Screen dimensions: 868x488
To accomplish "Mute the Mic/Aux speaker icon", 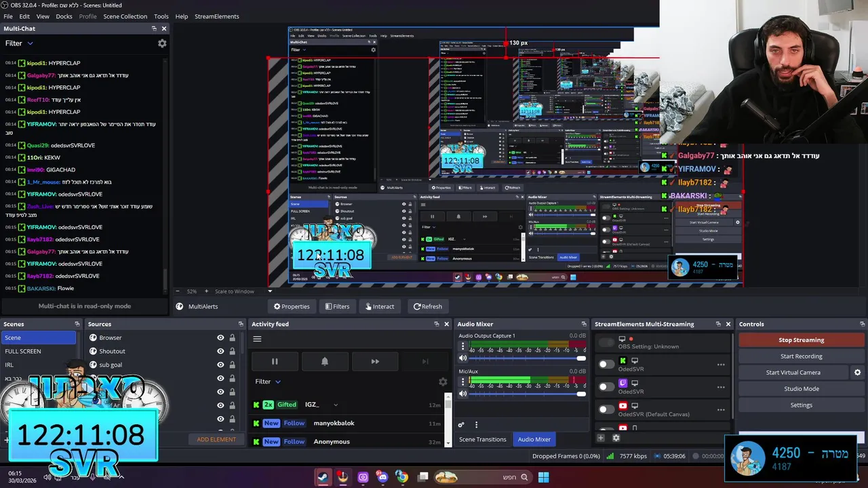I will (x=463, y=394).
